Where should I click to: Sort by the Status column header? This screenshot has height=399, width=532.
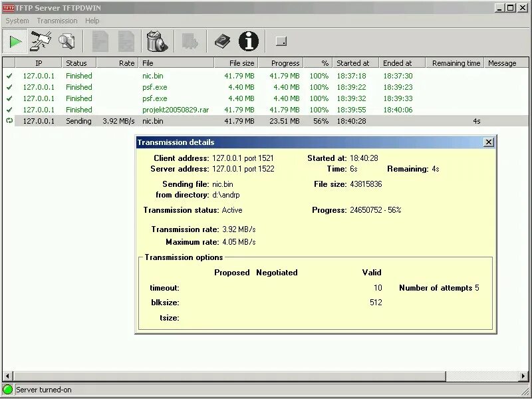pos(79,63)
